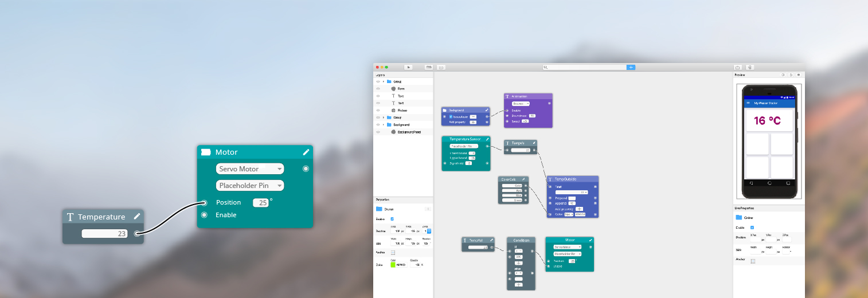Select the BackgroundPanel layer
The image size is (868, 298).
click(x=406, y=132)
